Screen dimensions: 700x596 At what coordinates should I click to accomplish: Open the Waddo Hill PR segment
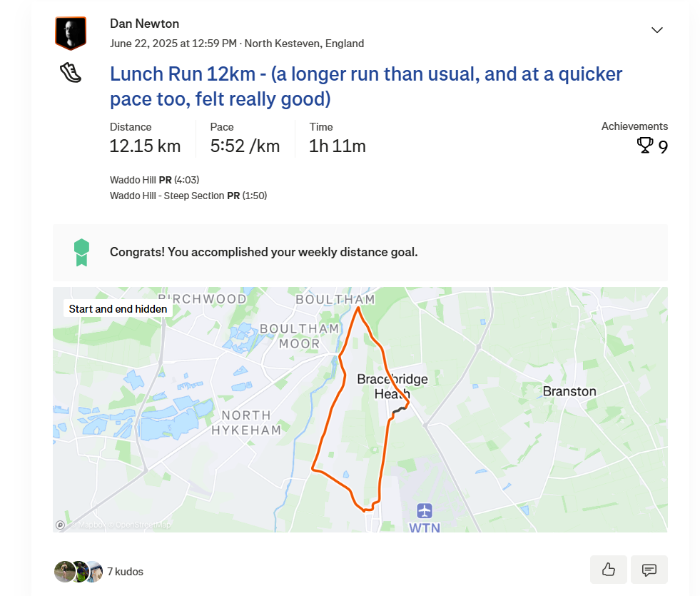[154, 180]
